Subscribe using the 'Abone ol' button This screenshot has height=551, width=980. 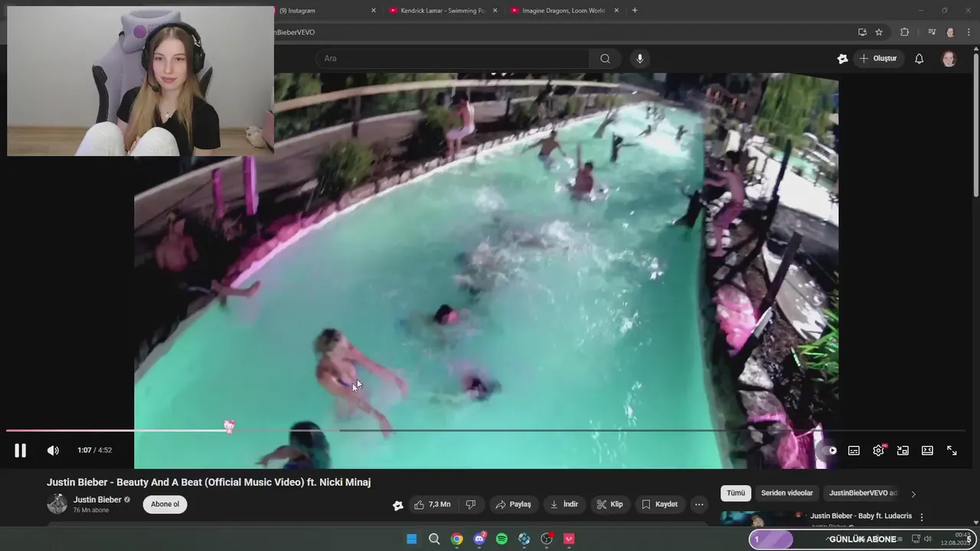(165, 504)
